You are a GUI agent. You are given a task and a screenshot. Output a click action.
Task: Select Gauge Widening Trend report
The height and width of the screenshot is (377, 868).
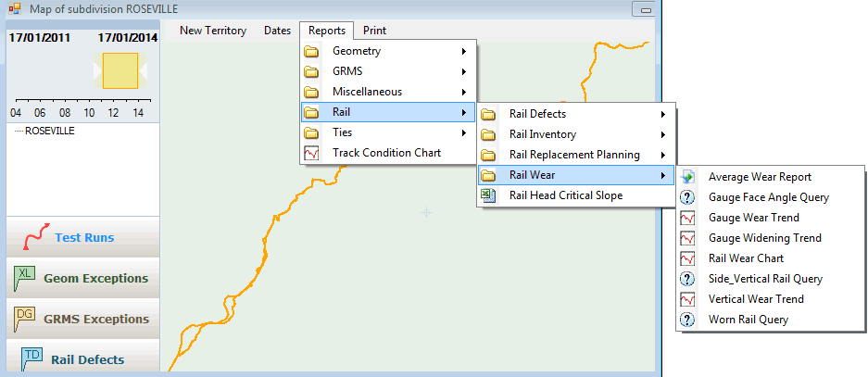click(763, 238)
